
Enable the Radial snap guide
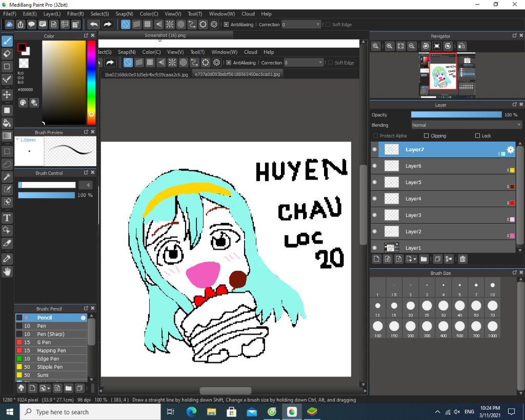170,25
